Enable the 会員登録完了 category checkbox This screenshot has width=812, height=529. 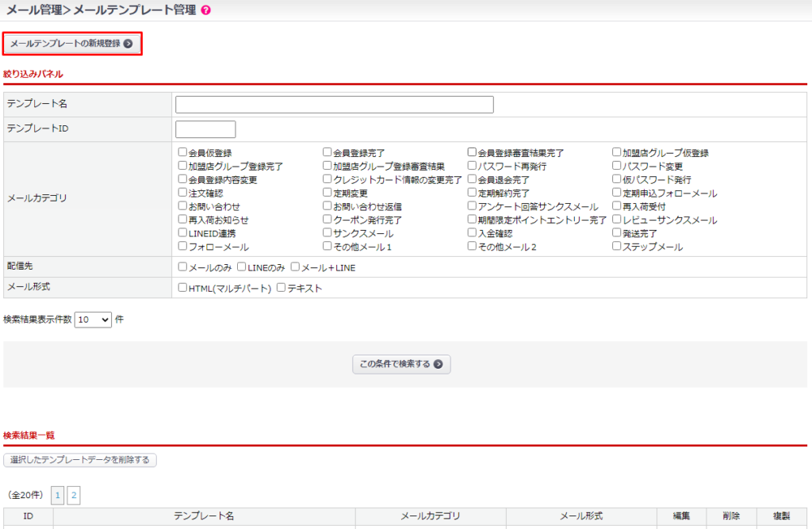pyautogui.click(x=327, y=152)
